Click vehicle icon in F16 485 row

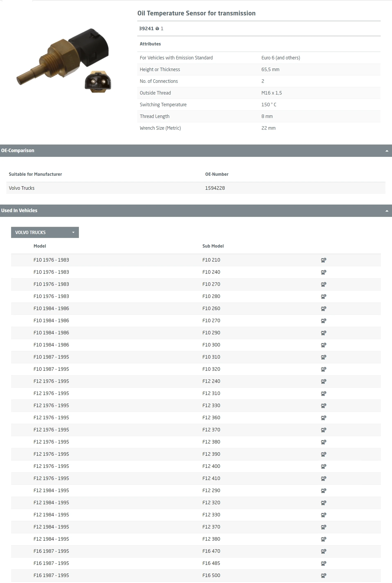pyautogui.click(x=323, y=563)
